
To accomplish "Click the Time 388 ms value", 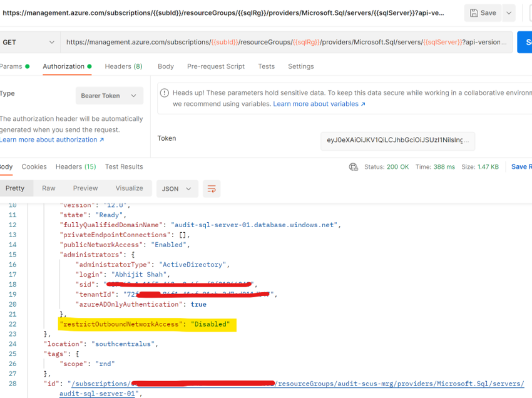I will (444, 166).
